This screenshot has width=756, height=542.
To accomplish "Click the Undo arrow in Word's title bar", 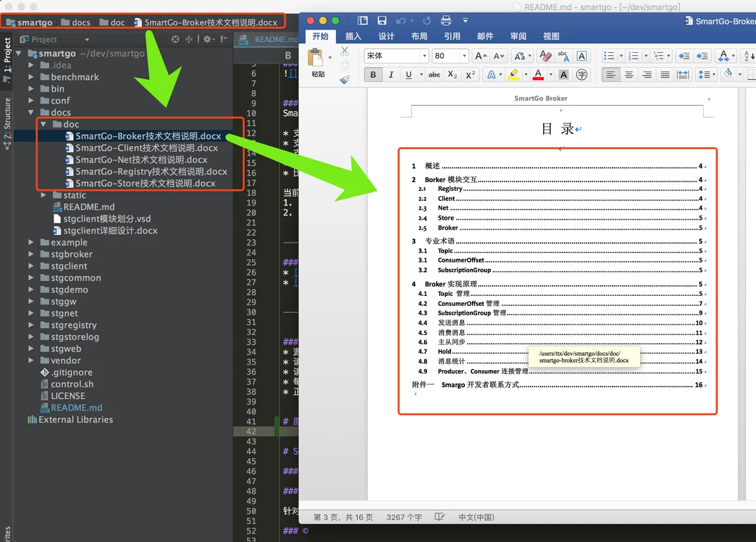I will (x=401, y=21).
